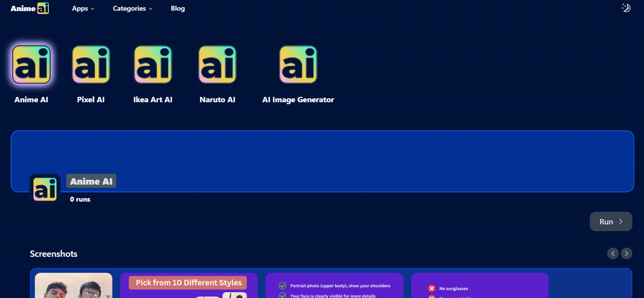Viewport: 644px width, 298px height.
Task: Open the Portrait photo tips screenshot
Action: pyautogui.click(x=334, y=285)
